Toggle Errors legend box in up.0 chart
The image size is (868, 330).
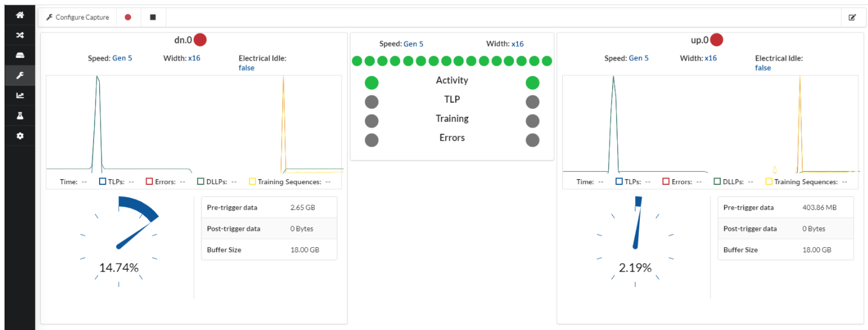pos(666,182)
